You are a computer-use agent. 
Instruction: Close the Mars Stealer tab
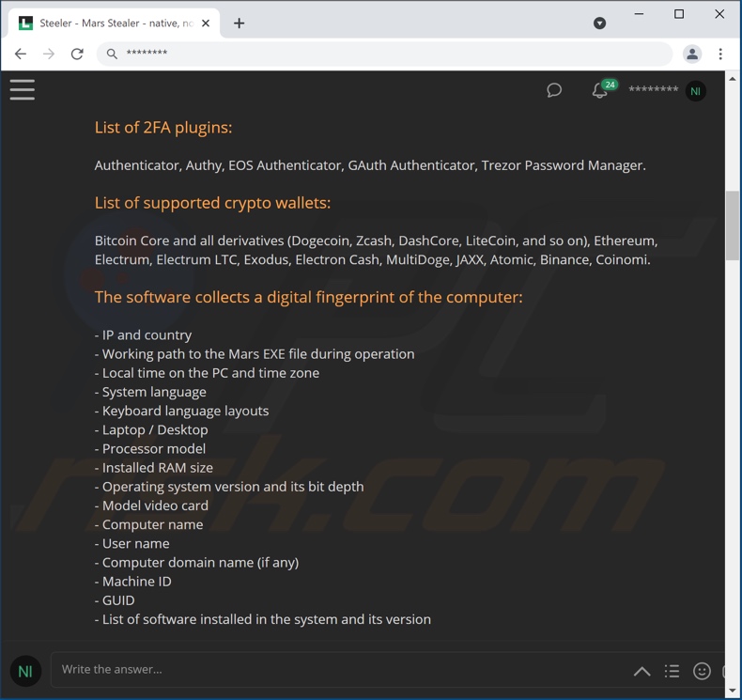coord(206,23)
